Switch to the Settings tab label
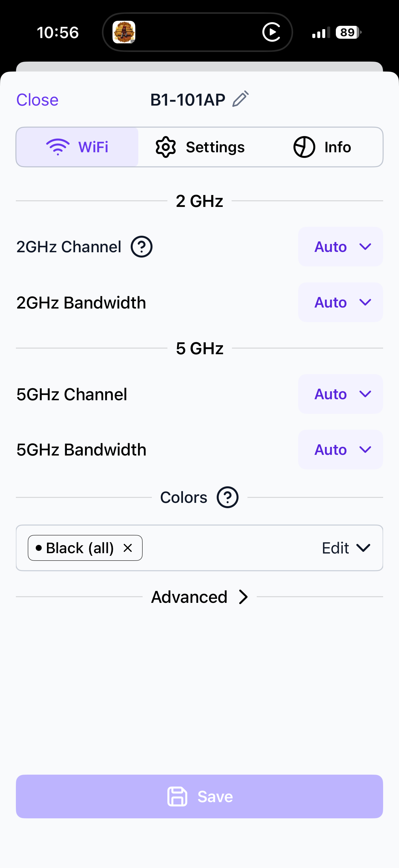This screenshot has height=868, width=399. [x=215, y=147]
